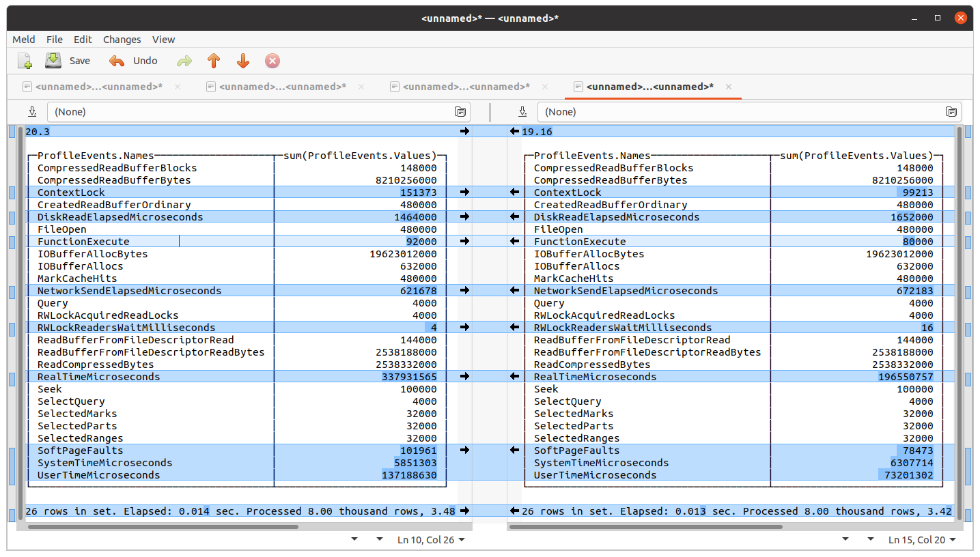This screenshot has width=980, height=557.
Task: Click left pane save-file download icon
Action: [x=32, y=112]
